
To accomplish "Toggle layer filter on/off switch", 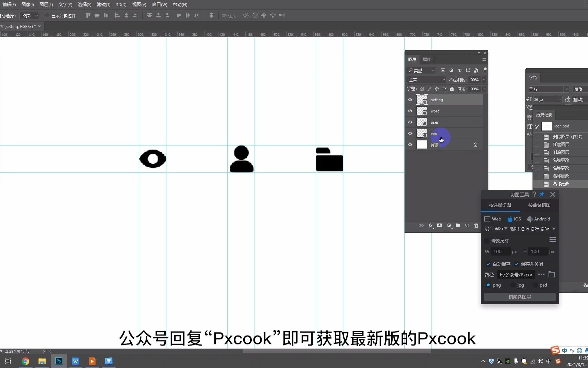I will coord(485,70).
